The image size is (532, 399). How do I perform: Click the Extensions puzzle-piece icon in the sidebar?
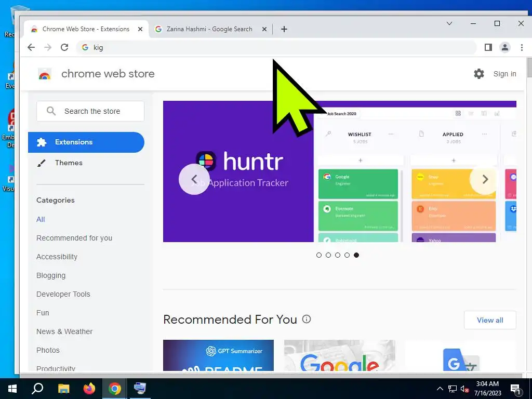coord(42,142)
